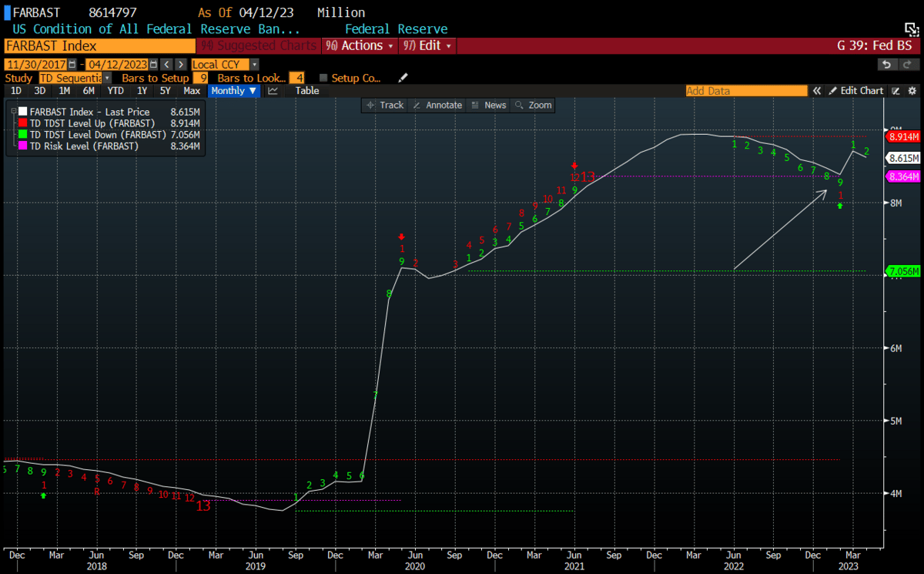
Task: Enable the Setup Co... checkbox
Action: (323, 78)
